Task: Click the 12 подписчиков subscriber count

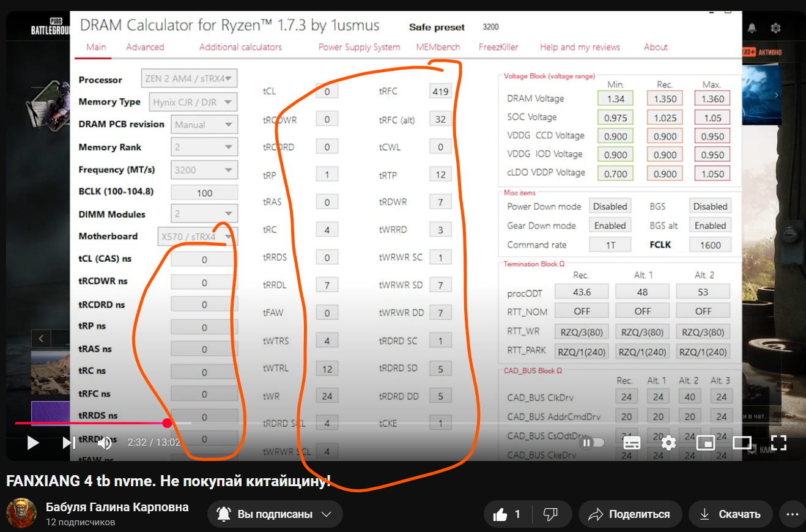Action: 80,522
